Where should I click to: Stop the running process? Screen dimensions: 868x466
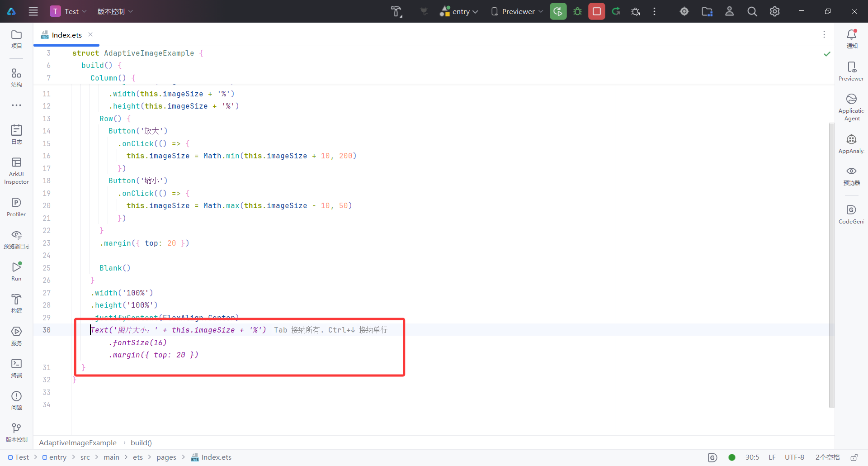coord(597,11)
